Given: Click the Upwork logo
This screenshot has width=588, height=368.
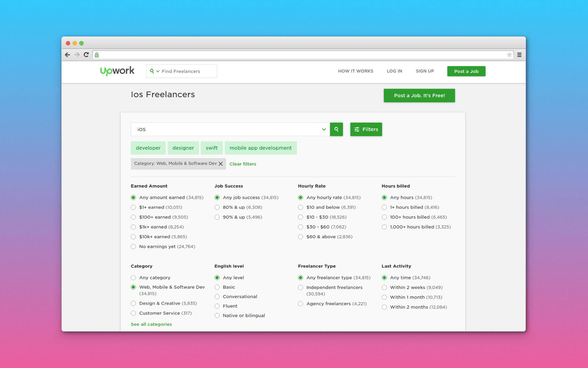Looking at the screenshot, I should click(117, 71).
